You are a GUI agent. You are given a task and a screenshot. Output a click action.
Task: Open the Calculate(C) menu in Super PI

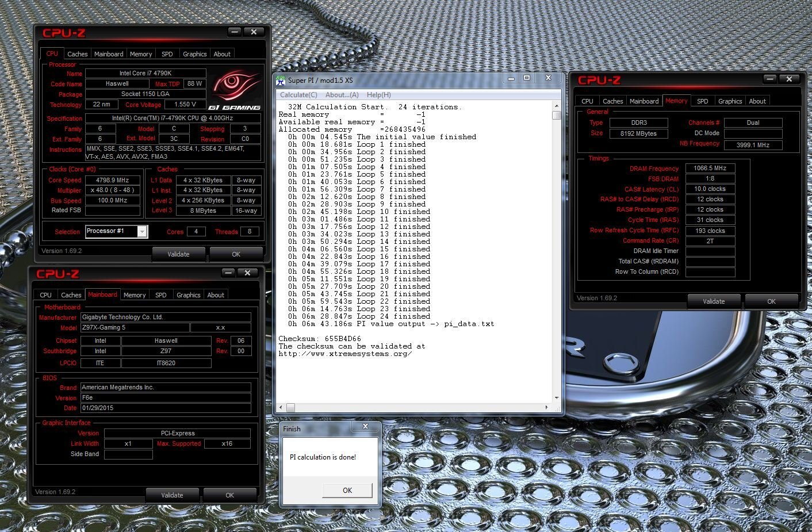(298, 95)
